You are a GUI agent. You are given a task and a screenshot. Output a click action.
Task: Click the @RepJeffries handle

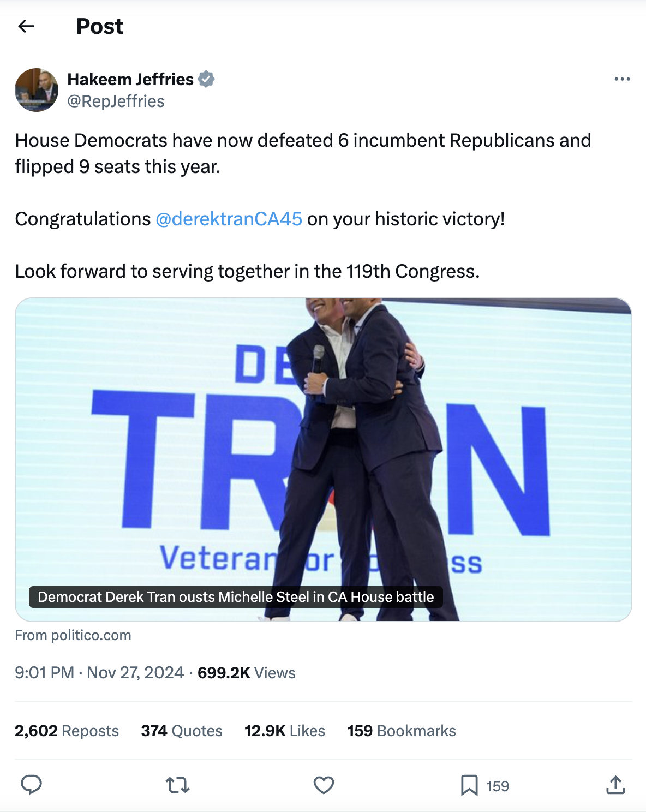[116, 101]
